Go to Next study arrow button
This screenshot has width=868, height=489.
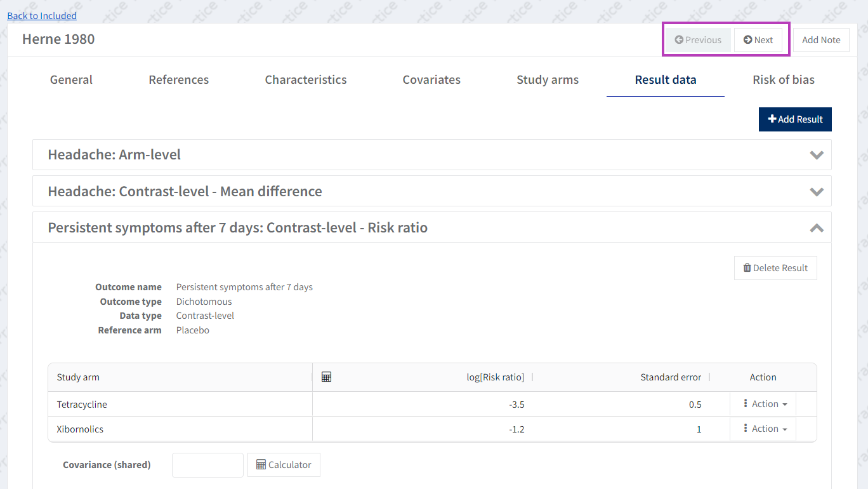[x=758, y=40]
